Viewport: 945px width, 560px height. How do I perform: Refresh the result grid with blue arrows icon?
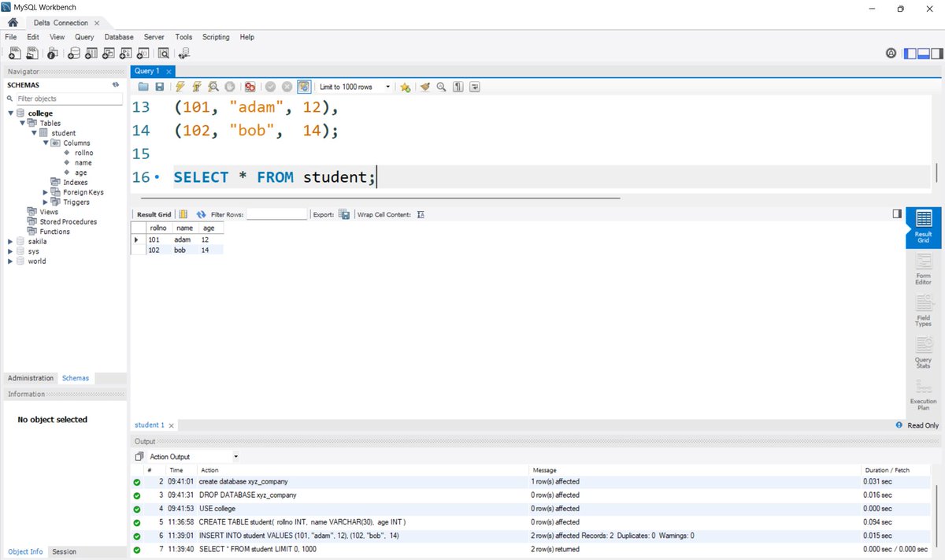(202, 214)
